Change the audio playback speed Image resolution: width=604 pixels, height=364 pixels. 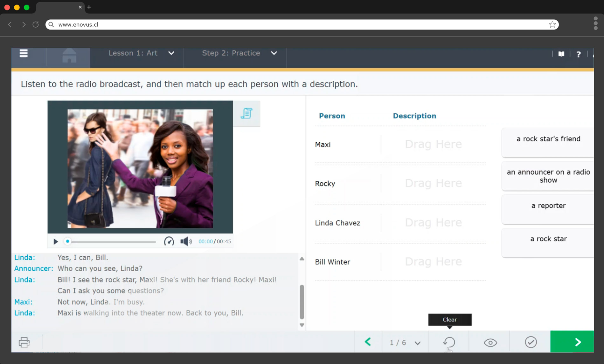[169, 241]
